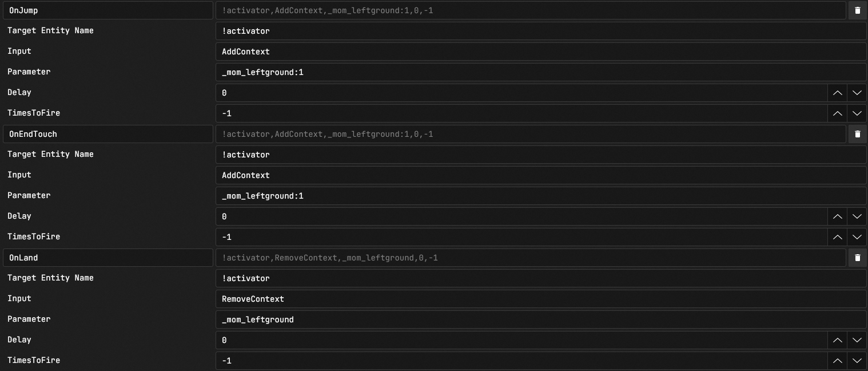The width and height of the screenshot is (868, 371).
Task: Click the OnJump output name field
Action: point(109,10)
